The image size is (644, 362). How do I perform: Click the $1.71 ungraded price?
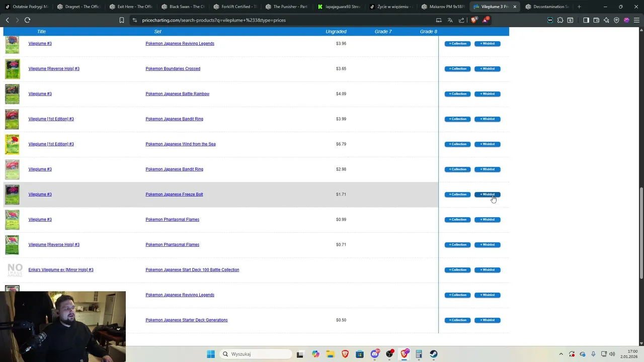(341, 195)
